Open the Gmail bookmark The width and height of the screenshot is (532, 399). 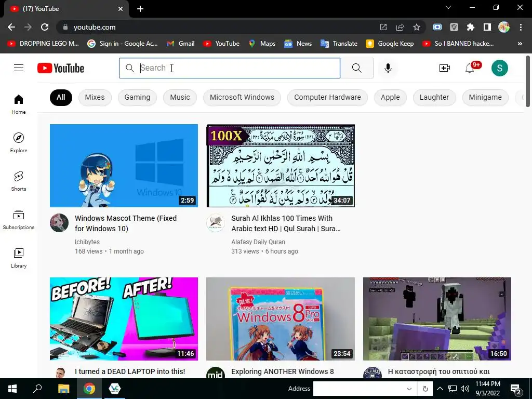(x=180, y=44)
